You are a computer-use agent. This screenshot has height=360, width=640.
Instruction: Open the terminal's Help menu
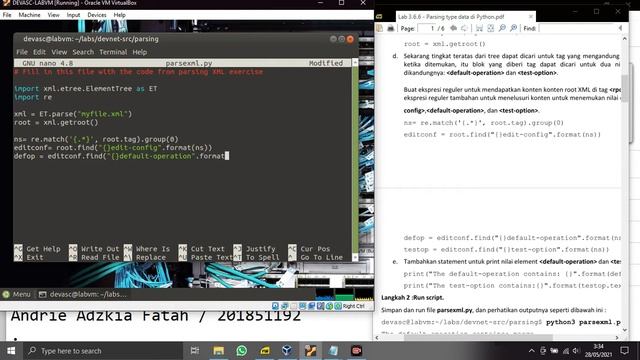(140, 52)
